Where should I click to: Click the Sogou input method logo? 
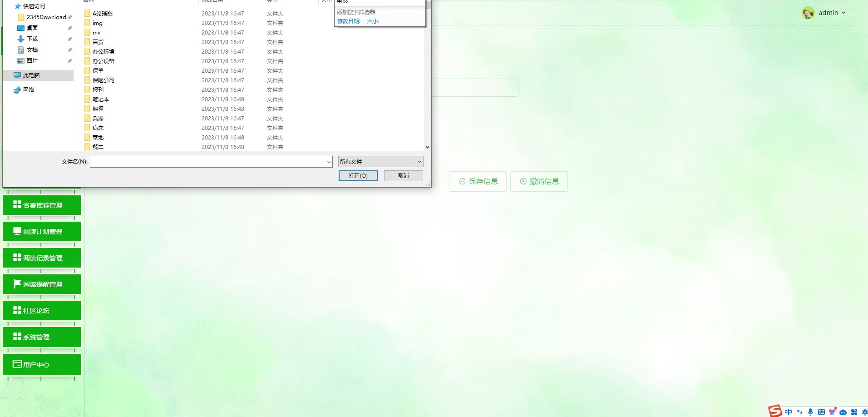click(775, 411)
